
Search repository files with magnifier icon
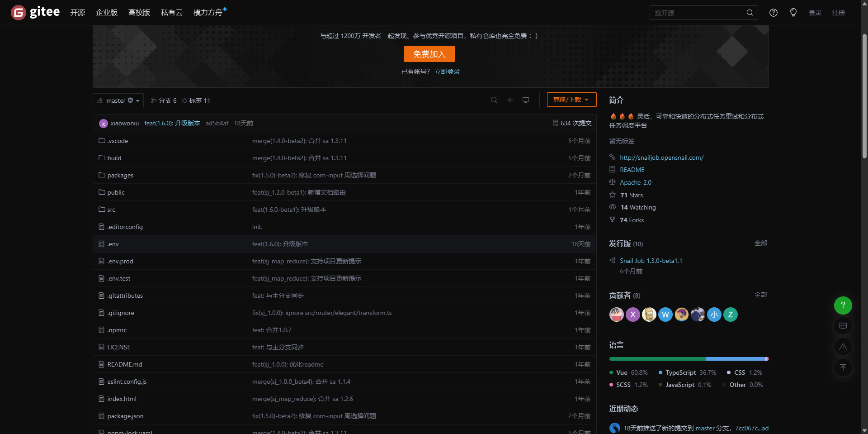pos(494,100)
